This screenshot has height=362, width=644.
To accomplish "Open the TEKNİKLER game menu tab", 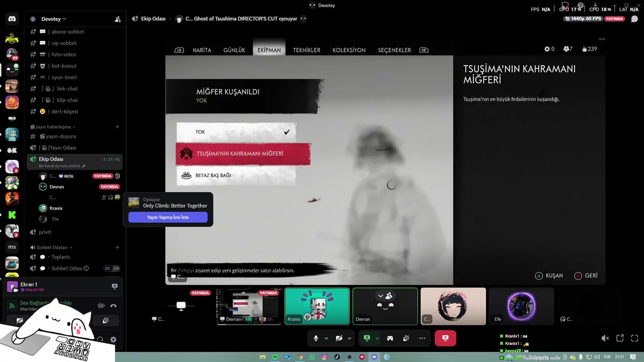I will (307, 50).
